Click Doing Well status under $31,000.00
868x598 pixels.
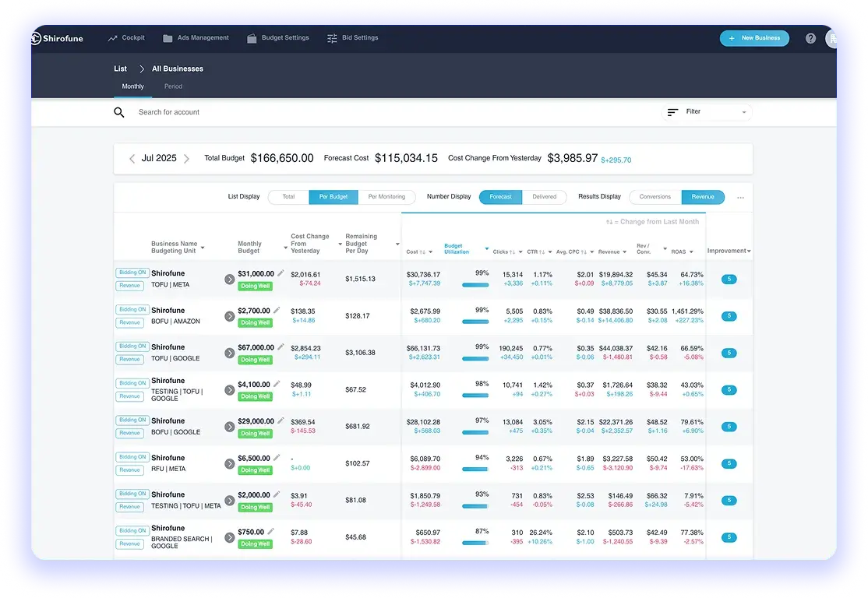pyautogui.click(x=256, y=286)
